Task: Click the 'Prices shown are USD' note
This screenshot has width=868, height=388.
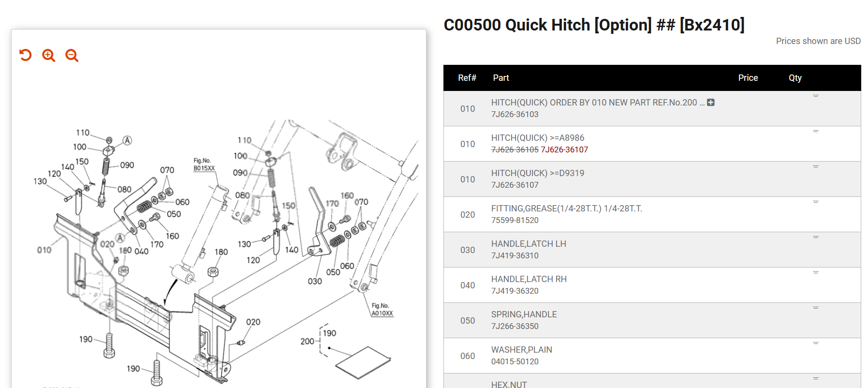Action: coord(818,41)
